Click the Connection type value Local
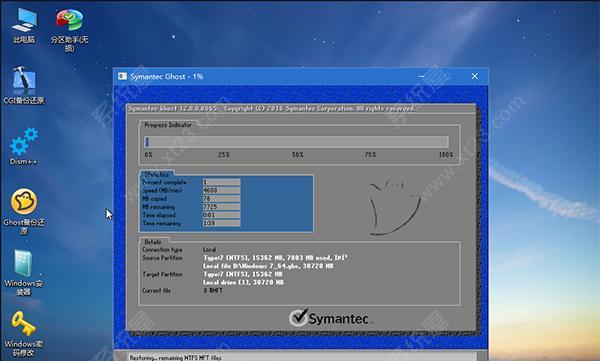The width and height of the screenshot is (600, 361). [x=210, y=250]
